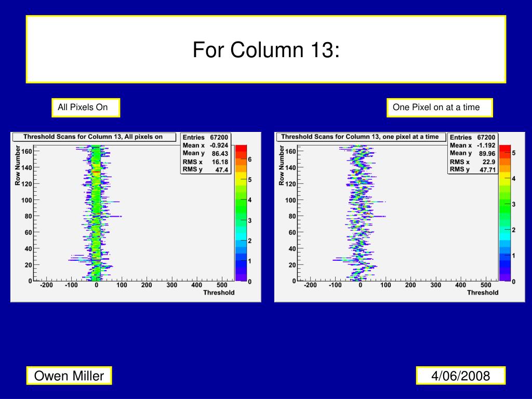Select left plot 'Mean x -0.924' stat
The height and width of the screenshot is (399, 532).
tap(205, 145)
